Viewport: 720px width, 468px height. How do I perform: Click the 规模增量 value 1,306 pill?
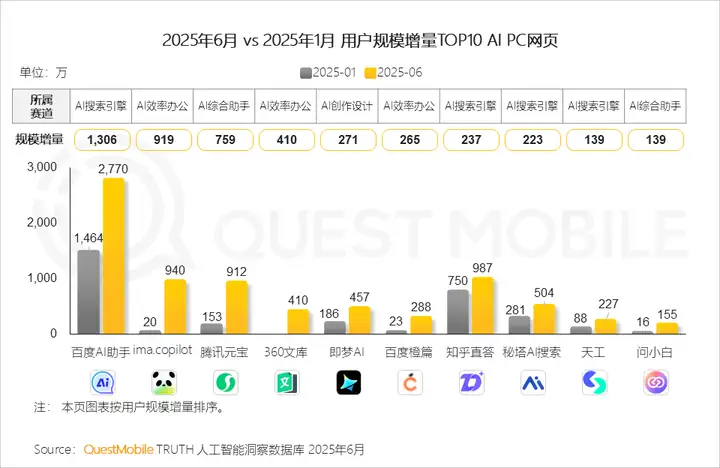point(102,140)
